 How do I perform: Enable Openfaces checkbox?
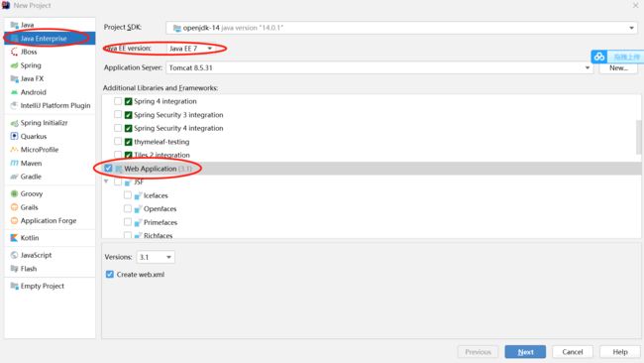click(x=128, y=209)
